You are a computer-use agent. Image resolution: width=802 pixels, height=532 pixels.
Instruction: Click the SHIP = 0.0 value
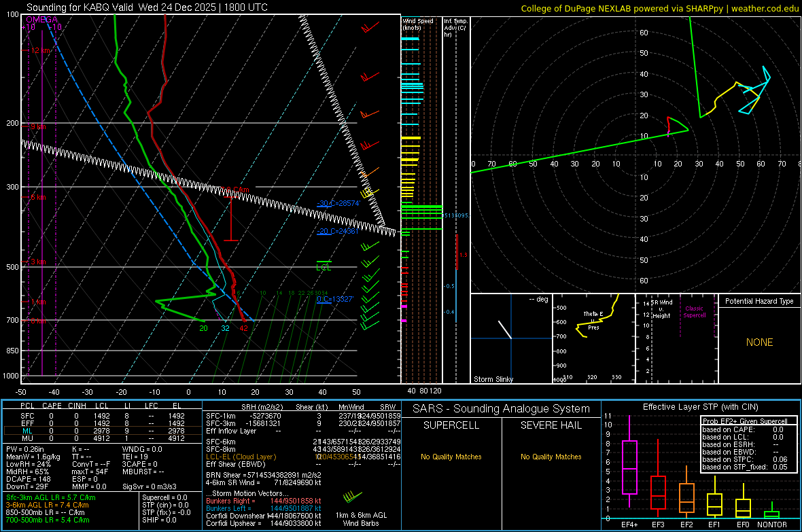tap(159, 520)
